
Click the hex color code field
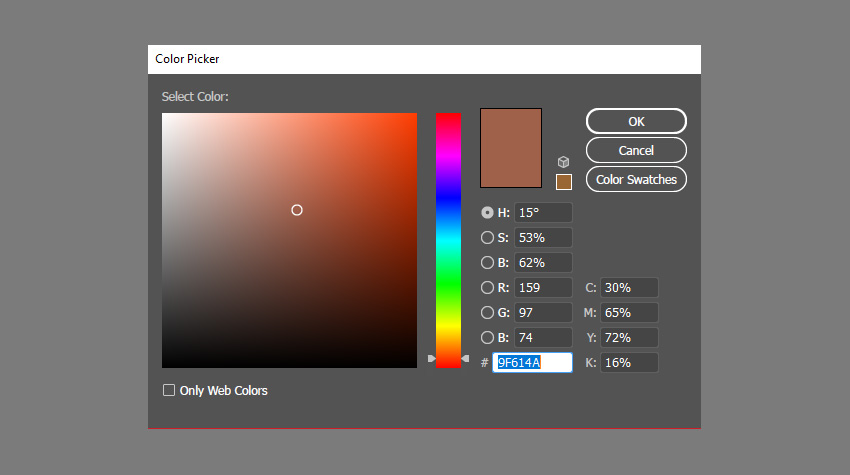click(x=532, y=363)
